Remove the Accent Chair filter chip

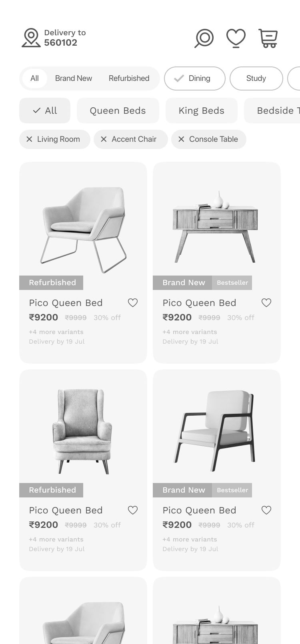[104, 139]
